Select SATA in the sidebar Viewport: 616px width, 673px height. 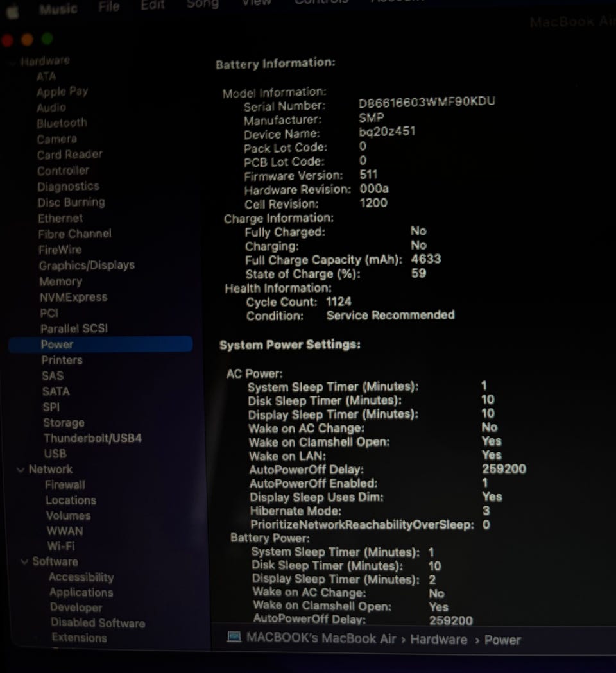(x=56, y=391)
